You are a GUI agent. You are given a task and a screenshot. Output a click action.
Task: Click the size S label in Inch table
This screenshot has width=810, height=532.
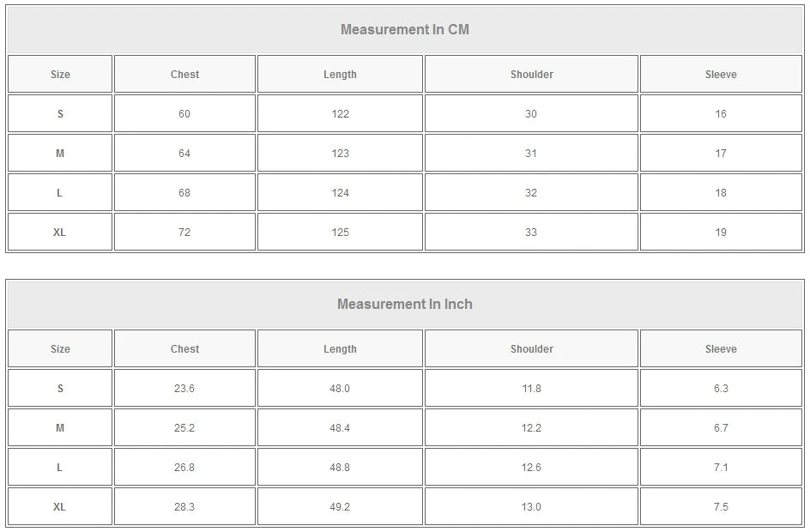click(x=58, y=388)
